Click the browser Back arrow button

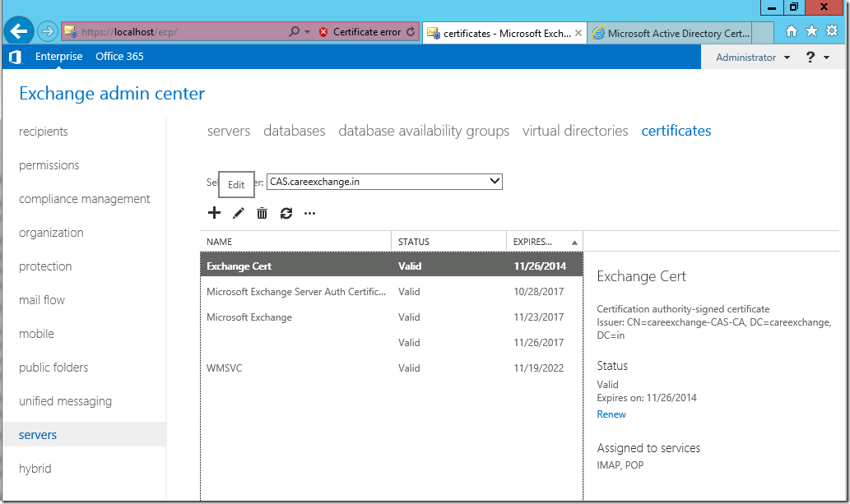click(x=19, y=31)
